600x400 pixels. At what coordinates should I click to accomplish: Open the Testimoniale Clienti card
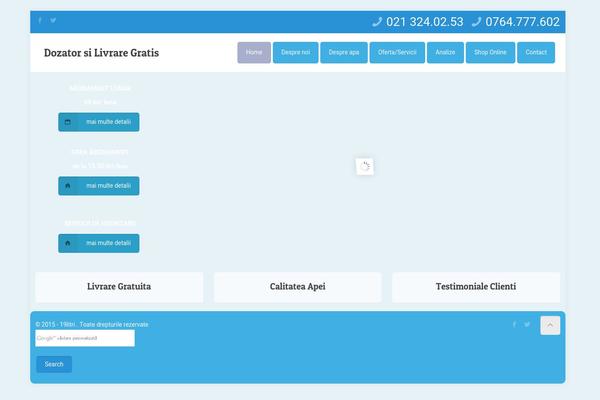tap(476, 287)
